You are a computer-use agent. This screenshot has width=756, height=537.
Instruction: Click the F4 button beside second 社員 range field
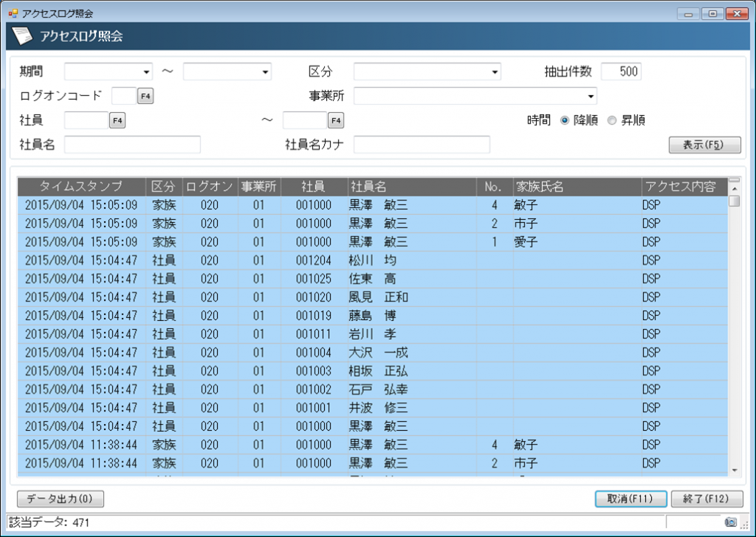[x=336, y=120]
